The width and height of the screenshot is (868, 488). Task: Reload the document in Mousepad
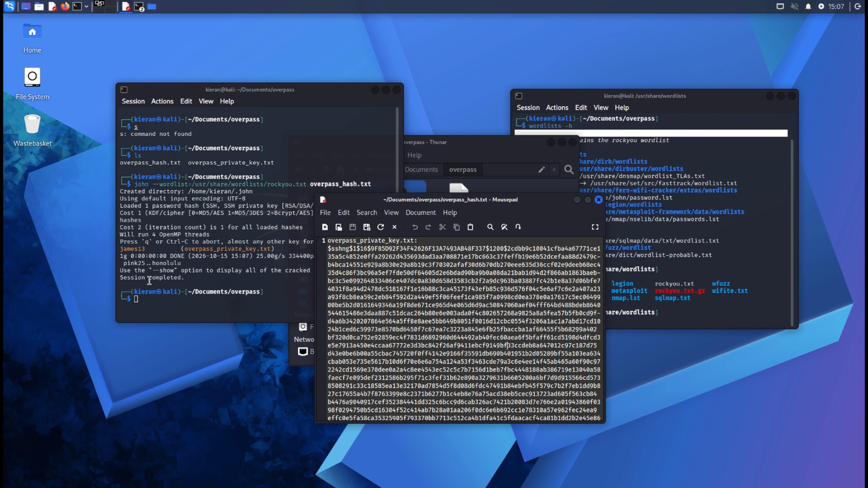click(380, 227)
